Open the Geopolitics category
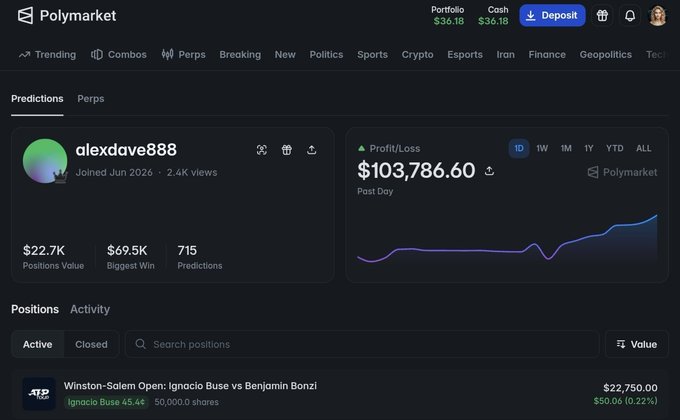680x420 pixels. point(606,55)
